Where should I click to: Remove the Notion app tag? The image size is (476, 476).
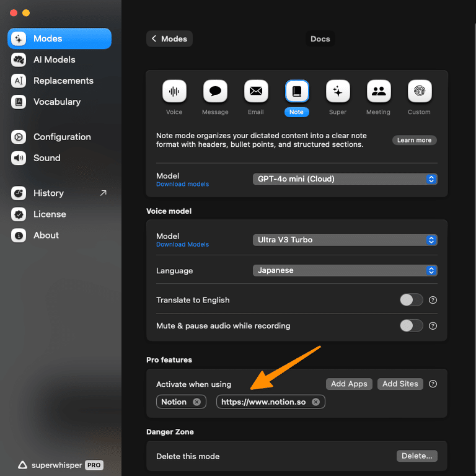click(196, 402)
